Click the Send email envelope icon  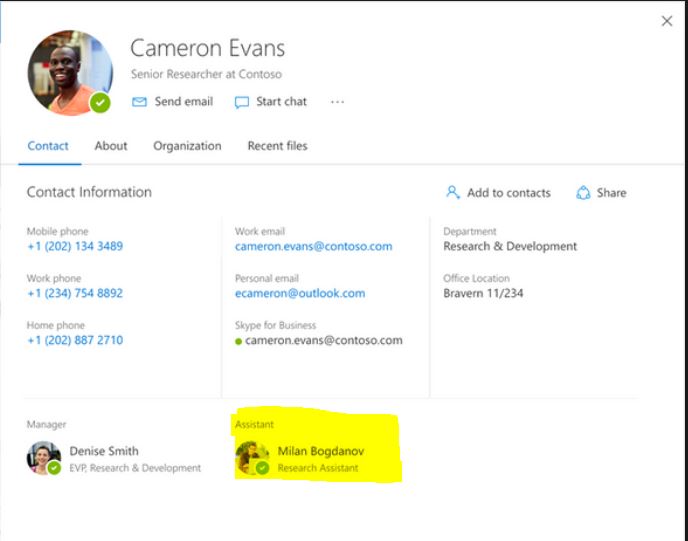[140, 102]
